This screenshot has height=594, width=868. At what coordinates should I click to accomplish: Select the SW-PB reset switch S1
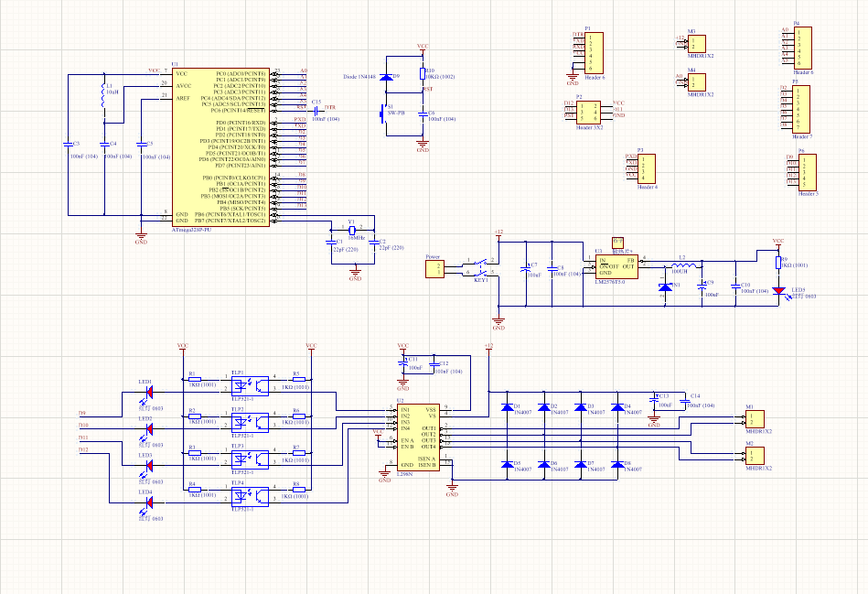click(383, 114)
